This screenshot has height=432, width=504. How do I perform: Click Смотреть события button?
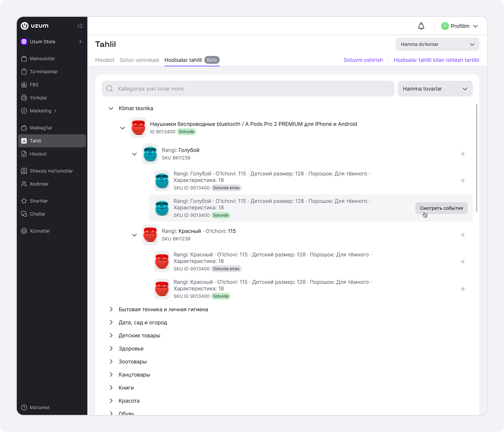click(x=441, y=208)
